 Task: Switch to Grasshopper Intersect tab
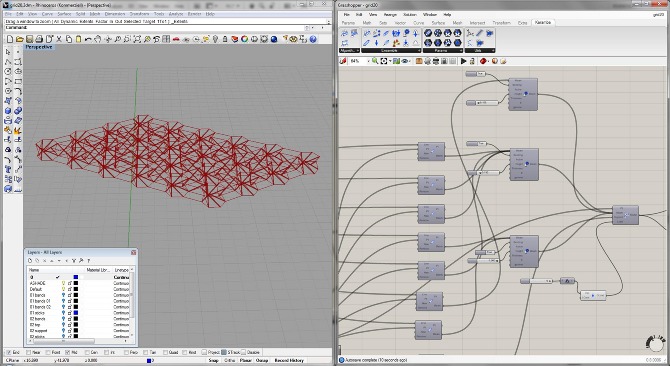click(x=477, y=23)
